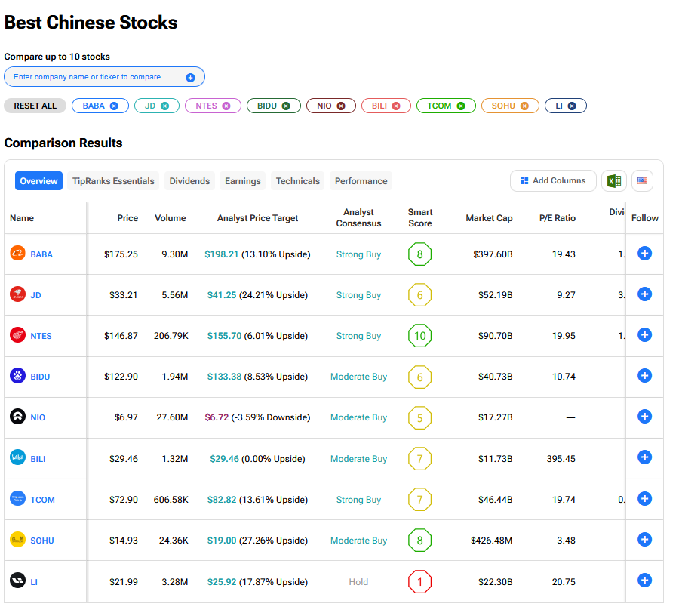The width and height of the screenshot is (682, 616).
Task: Follow BABA stock with the plus button
Action: coord(644,254)
